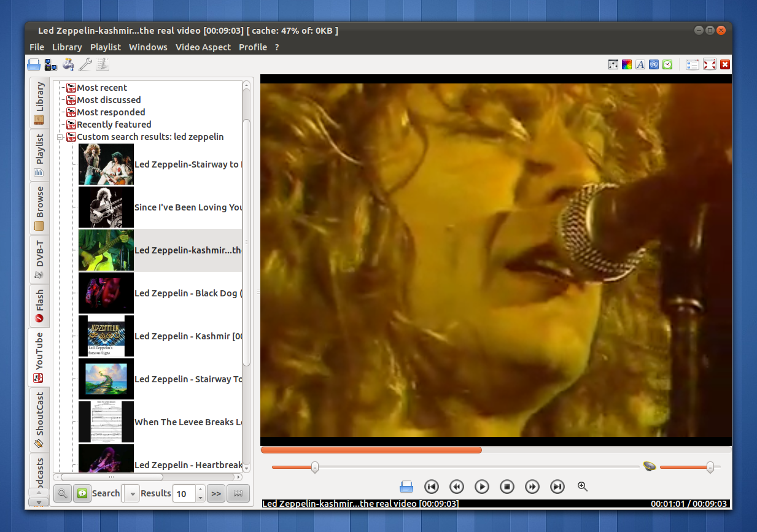The width and height of the screenshot is (757, 532).
Task: Open the Playlist menu
Action: point(106,47)
